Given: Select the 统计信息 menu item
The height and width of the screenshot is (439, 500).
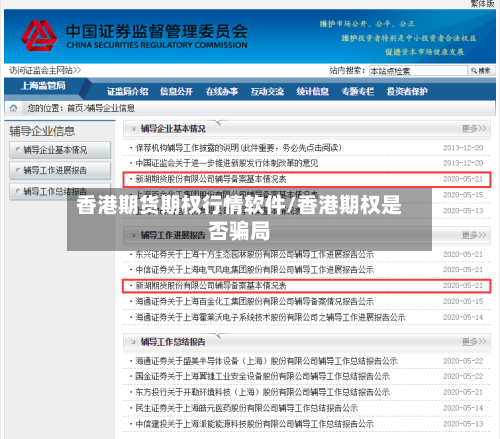Looking at the screenshot, I should click(313, 91).
